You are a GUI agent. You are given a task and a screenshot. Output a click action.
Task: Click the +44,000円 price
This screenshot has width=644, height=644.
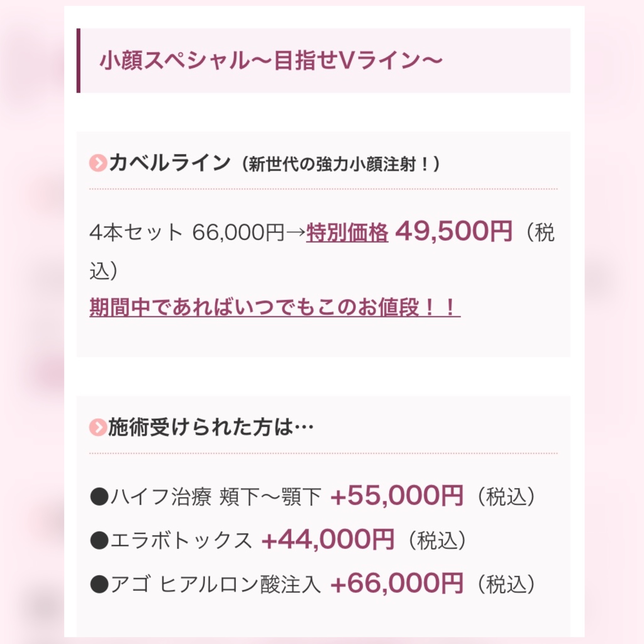[328, 539]
